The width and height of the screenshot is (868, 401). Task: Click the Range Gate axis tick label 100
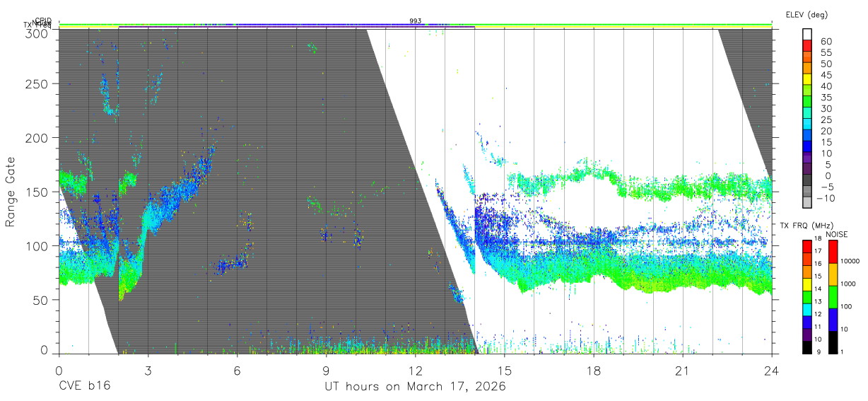37,246
